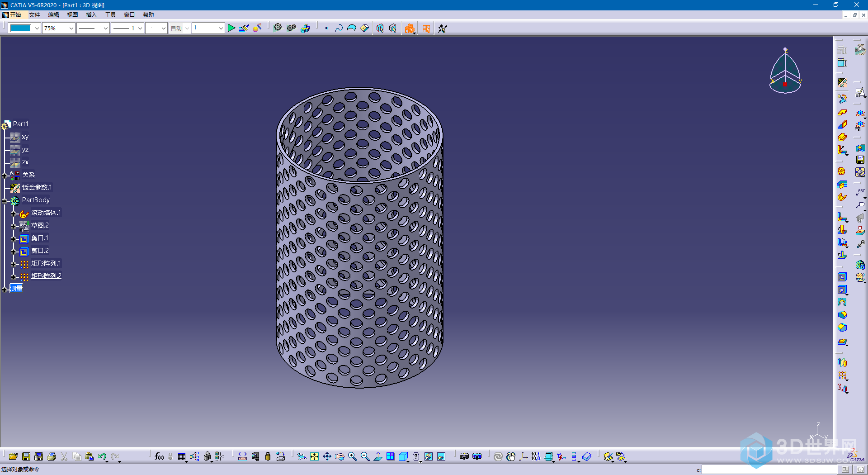Click the Sheet Metal Parameters icon
The image size is (868, 475).
(842, 83)
